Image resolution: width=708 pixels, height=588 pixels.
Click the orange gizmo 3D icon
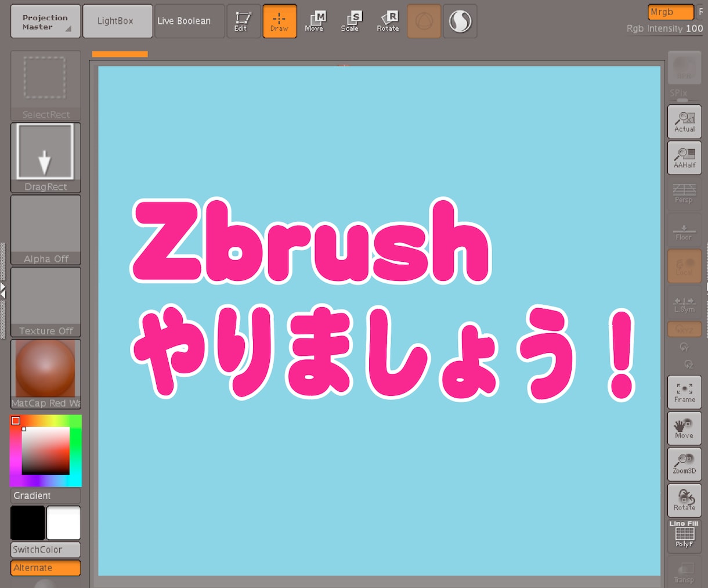click(x=424, y=21)
